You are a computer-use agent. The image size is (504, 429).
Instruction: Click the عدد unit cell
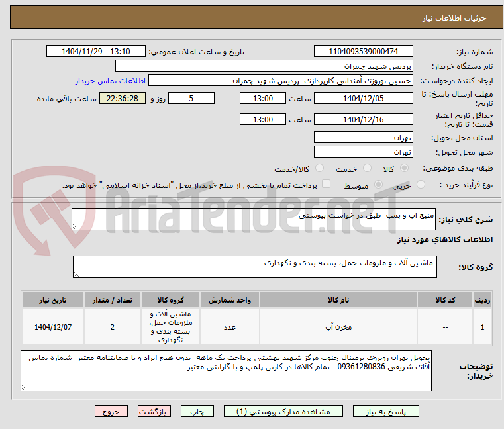(230, 327)
